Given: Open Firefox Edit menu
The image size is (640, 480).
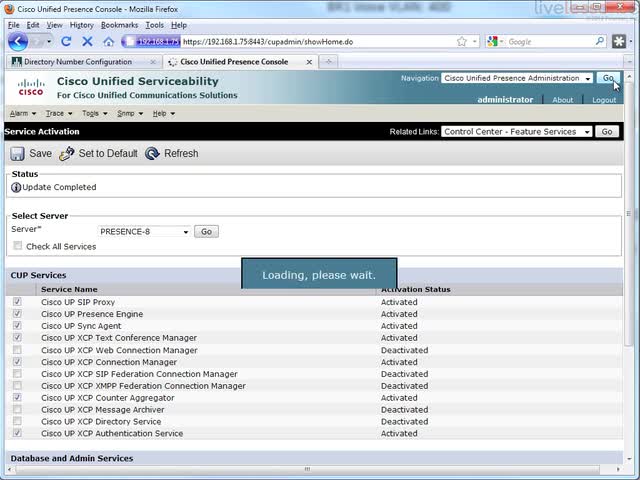Looking at the screenshot, I should pyautogui.click(x=33, y=25).
